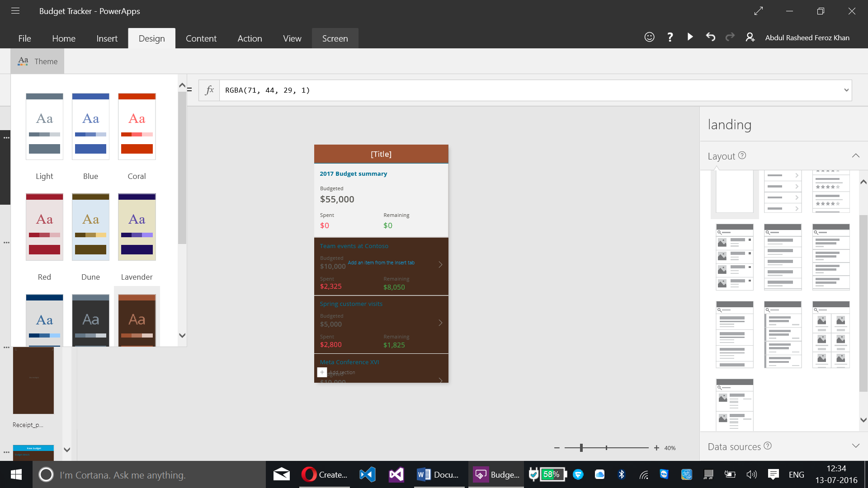Screen dimensions: 868x488
Task: Open the Windows Start menu
Action: (x=16, y=474)
